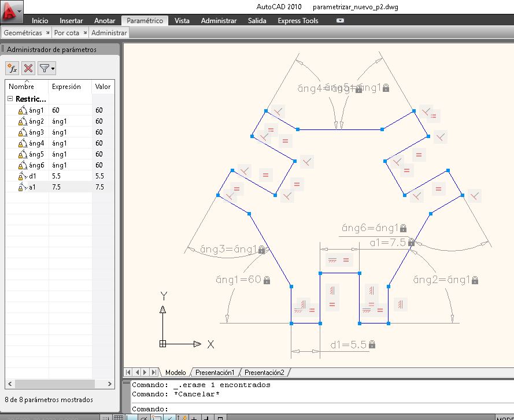Screen dimensions: 514x420
Task: Click the lock icon beside áng2=áng1
Action: coord(475,280)
